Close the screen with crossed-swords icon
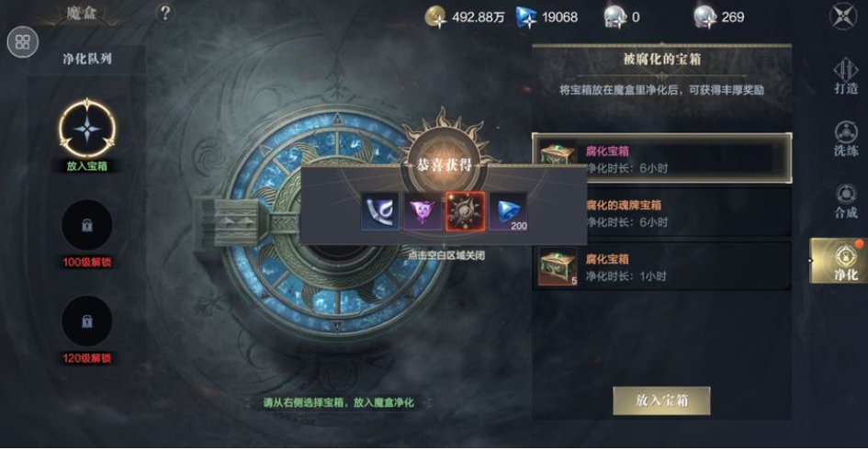 click(842, 16)
